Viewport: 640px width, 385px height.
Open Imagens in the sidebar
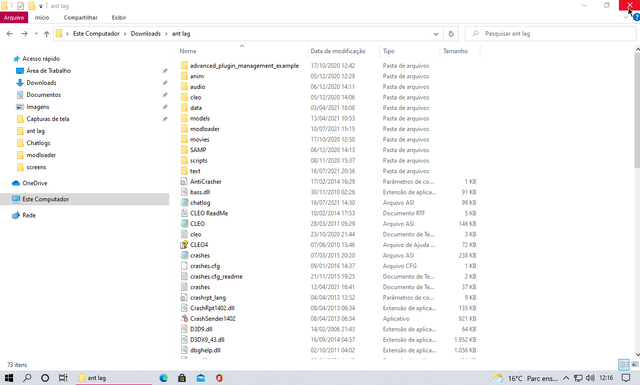click(x=38, y=107)
